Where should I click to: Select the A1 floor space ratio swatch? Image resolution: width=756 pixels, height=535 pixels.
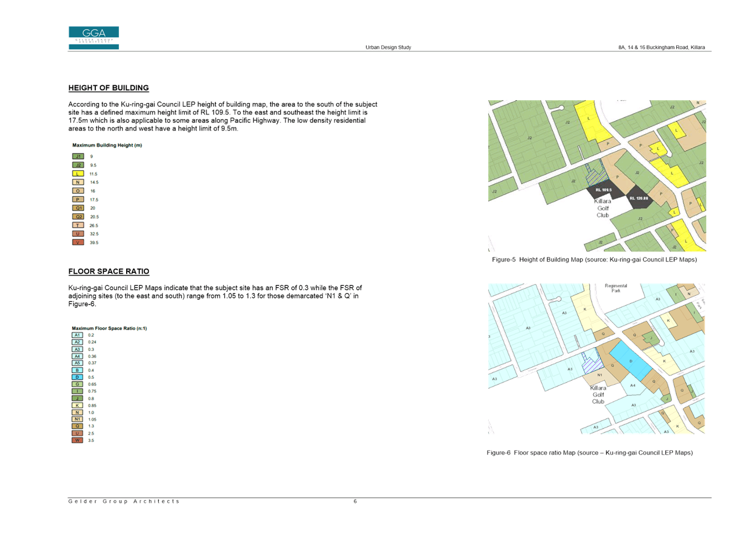point(77,335)
